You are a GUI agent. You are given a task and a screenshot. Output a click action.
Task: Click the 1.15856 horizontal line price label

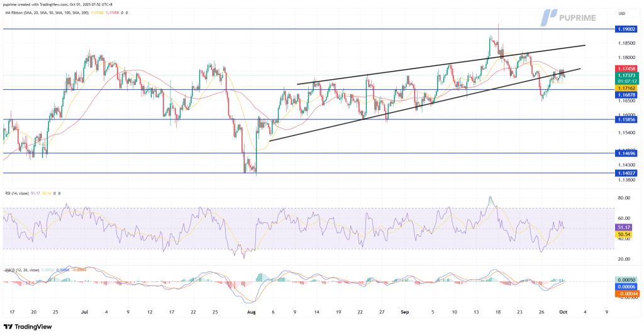click(x=627, y=119)
